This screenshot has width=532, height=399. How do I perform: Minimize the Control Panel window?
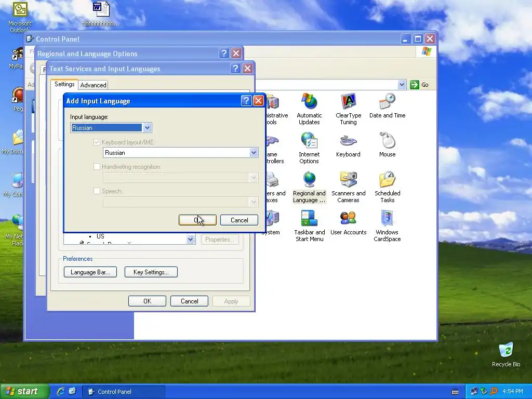tap(405, 38)
